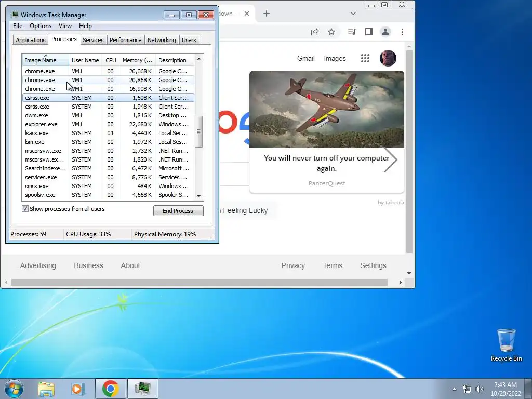Click Business footer link
The height and width of the screenshot is (399, 532).
(x=88, y=265)
